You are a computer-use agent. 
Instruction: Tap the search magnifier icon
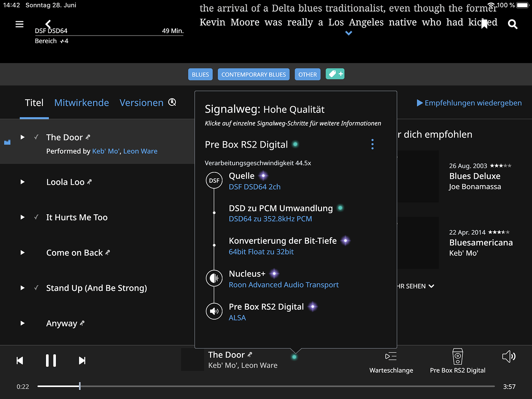[x=512, y=24]
